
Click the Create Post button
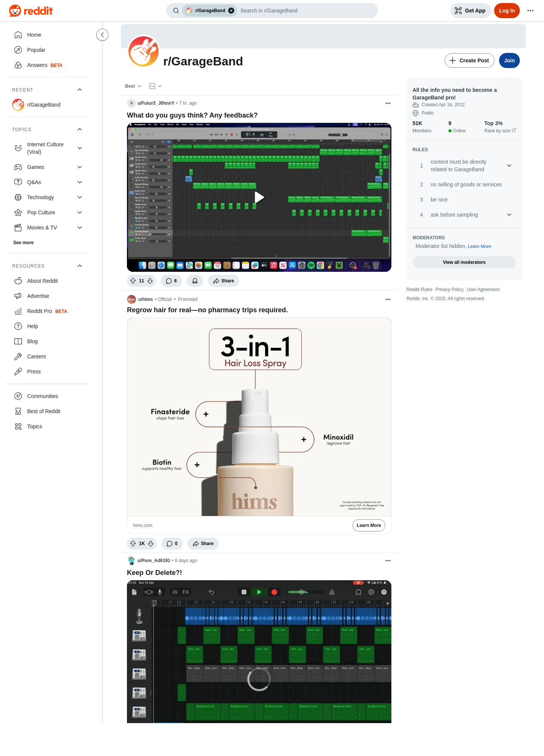click(469, 60)
